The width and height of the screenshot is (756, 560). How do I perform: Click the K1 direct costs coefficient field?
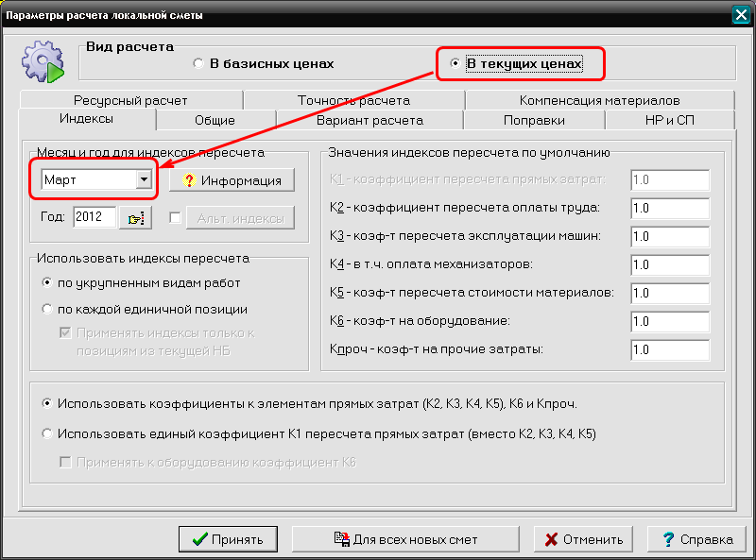[x=670, y=180]
